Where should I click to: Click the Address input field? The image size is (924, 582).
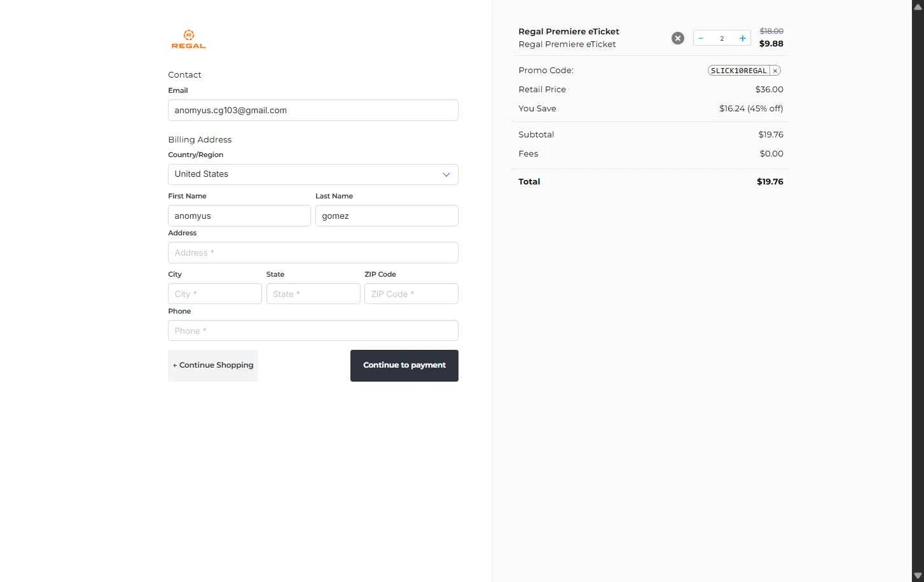click(313, 253)
